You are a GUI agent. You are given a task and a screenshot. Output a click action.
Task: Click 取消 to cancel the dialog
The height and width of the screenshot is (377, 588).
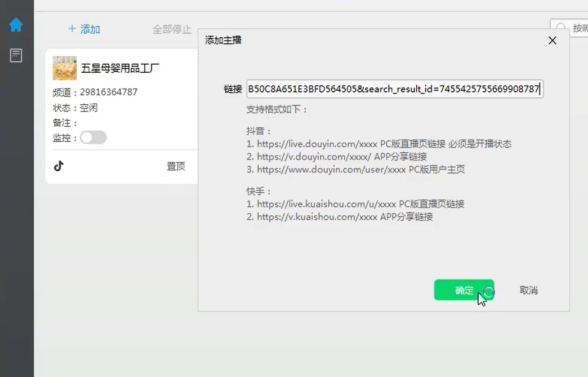pyautogui.click(x=529, y=290)
